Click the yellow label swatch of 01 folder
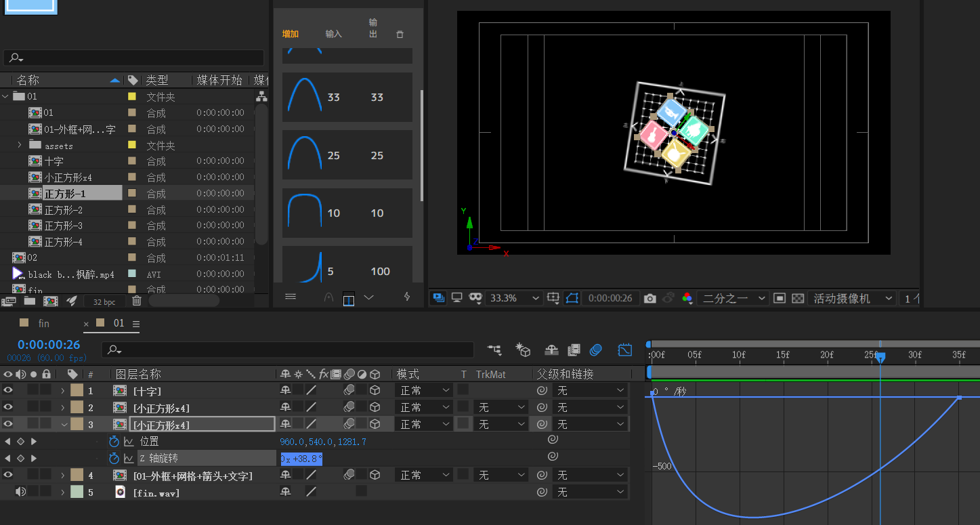Viewport: 980px width, 525px height. [x=132, y=97]
